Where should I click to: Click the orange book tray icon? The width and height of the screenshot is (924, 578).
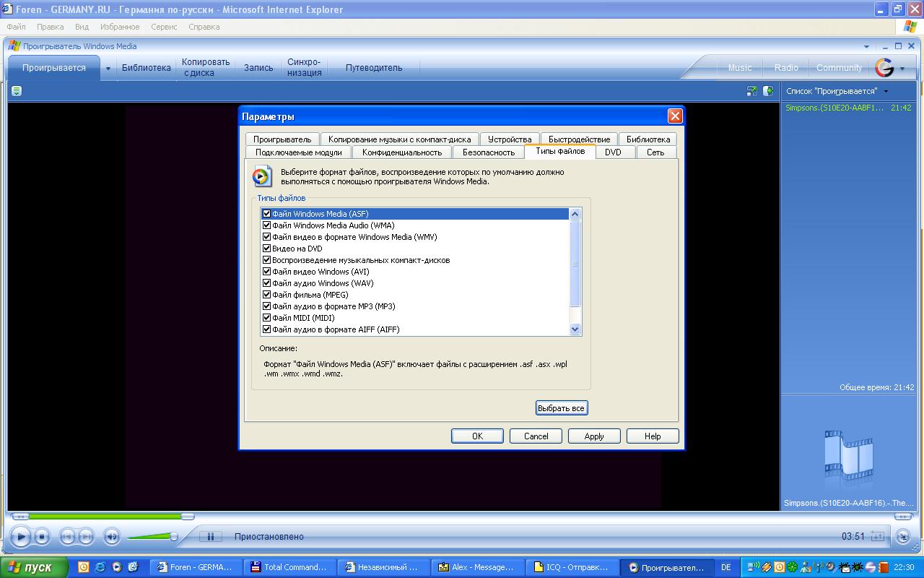883,567
